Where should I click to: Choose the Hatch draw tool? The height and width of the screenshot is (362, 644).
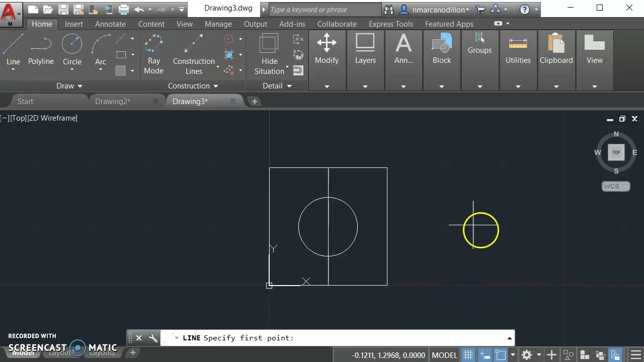[121, 71]
